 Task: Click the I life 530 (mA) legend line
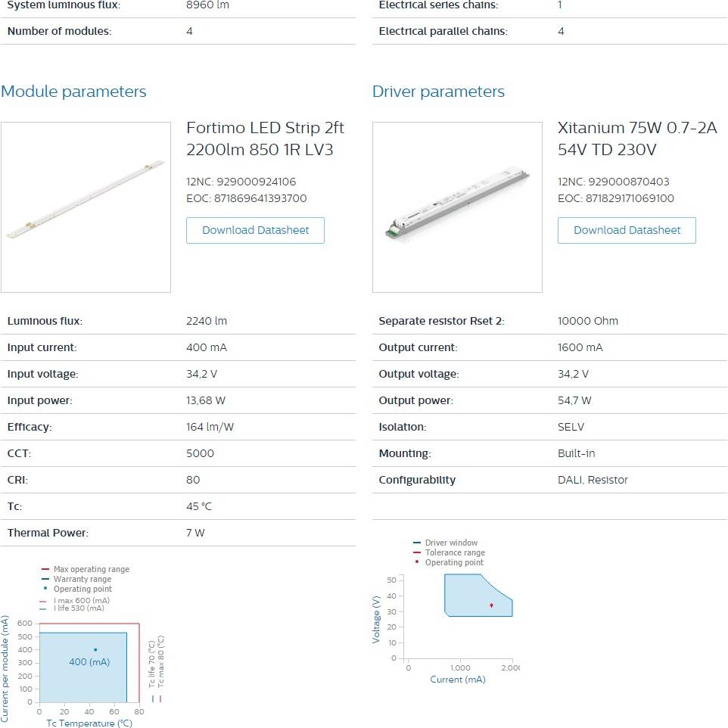click(43, 608)
